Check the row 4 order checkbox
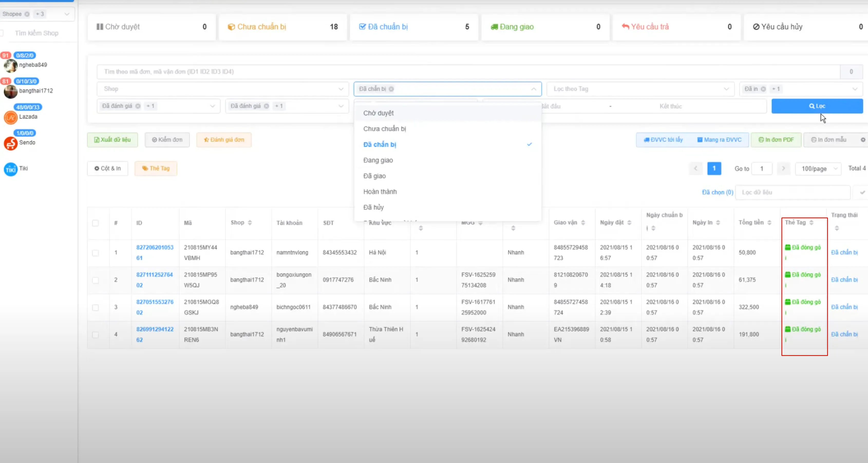The width and height of the screenshot is (868, 463). (x=95, y=335)
